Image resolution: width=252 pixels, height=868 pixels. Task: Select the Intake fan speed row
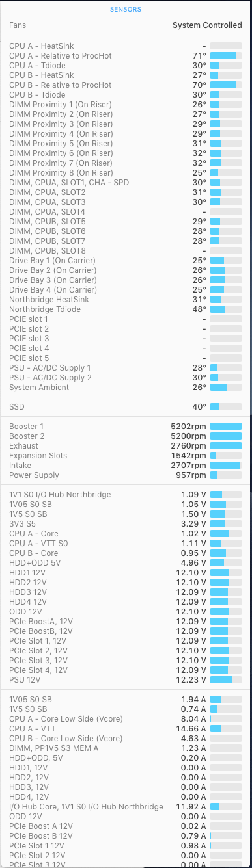click(x=126, y=466)
